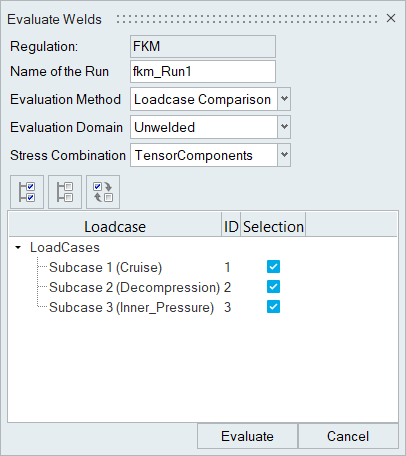
Task: Select Subcase 3 (Inner_Pressure) row label
Action: 131,307
